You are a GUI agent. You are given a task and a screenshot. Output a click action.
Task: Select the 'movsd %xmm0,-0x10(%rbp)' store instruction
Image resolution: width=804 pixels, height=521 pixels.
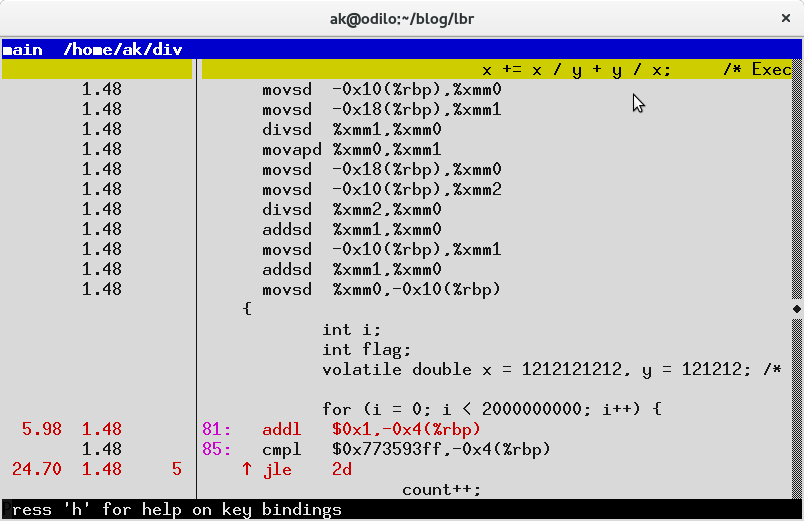(x=381, y=289)
